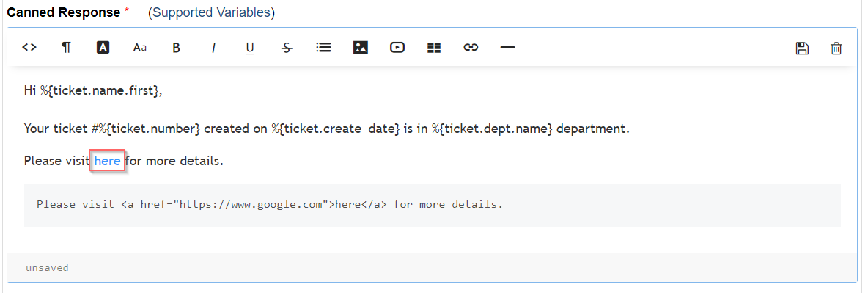Click 'for more details.' after the link
This screenshot has height=293, width=868.
tap(175, 161)
